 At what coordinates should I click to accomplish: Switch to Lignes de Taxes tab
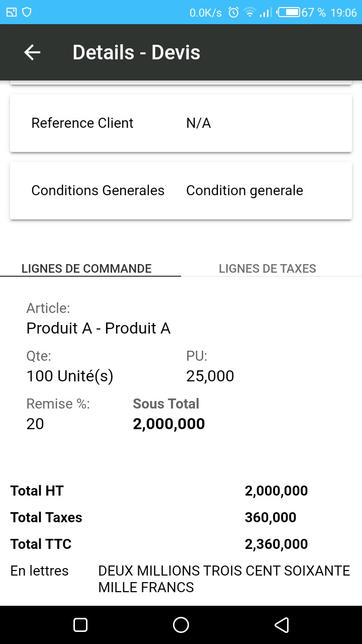pos(267,268)
